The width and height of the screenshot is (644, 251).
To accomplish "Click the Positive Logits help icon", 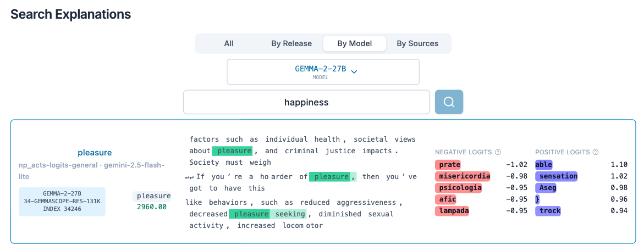I will [x=595, y=152].
